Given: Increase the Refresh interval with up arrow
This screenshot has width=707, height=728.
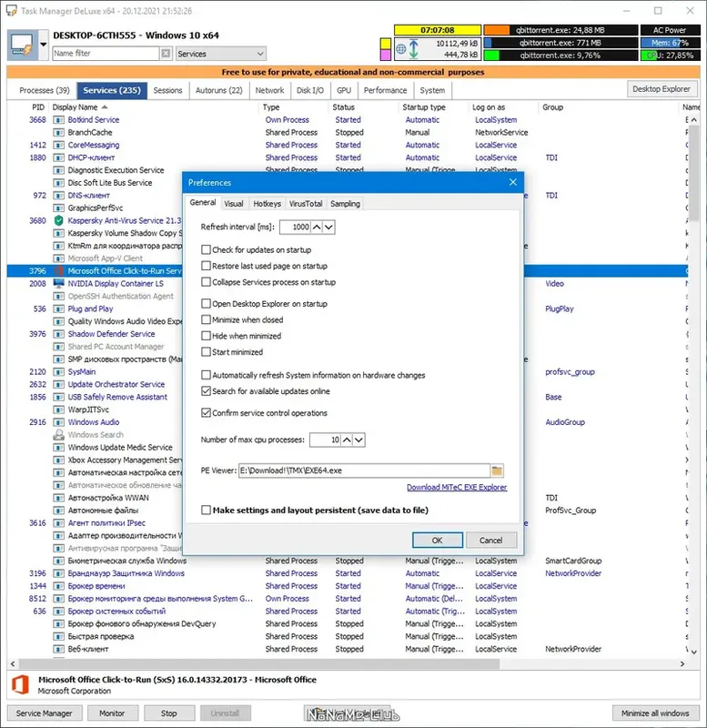Looking at the screenshot, I should (x=317, y=227).
